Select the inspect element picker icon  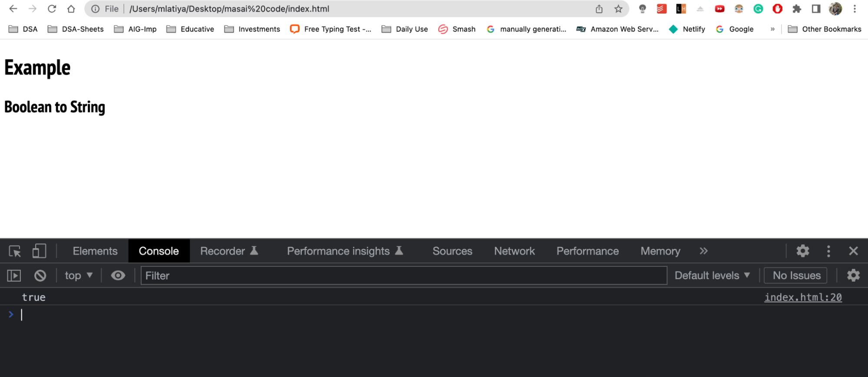point(15,251)
